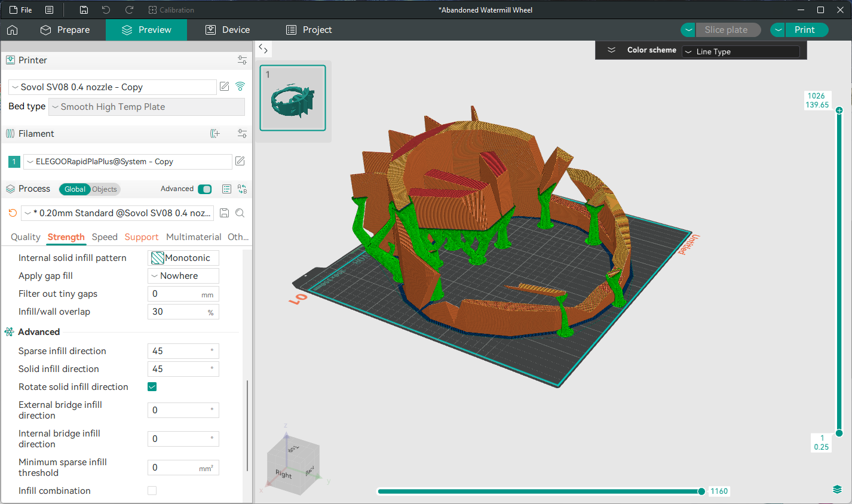Viewport: 852px width, 504px height.
Task: Click the printer Wi-Fi connection icon
Action: point(240,87)
